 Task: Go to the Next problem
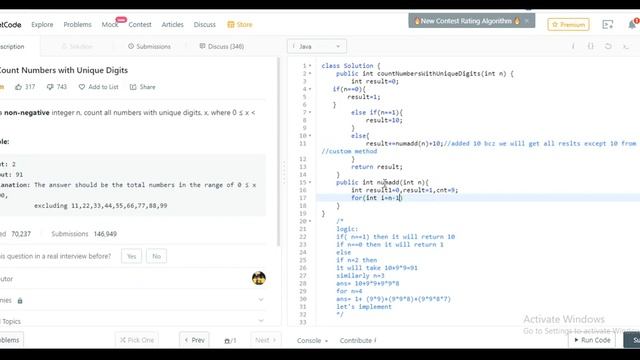pyautogui.click(x=265, y=340)
